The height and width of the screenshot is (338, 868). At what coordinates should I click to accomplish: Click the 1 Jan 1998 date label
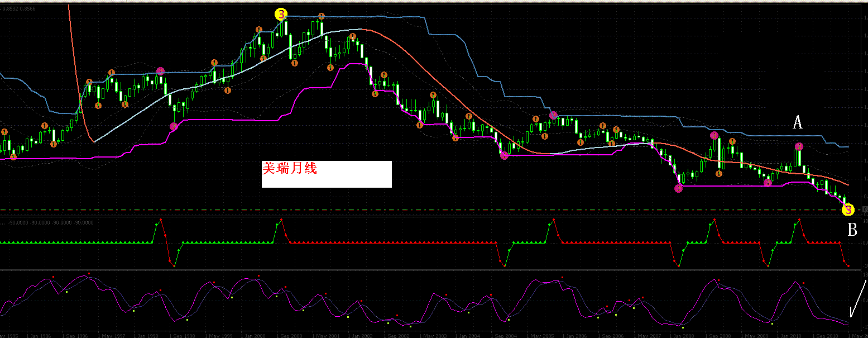[x=146, y=336]
